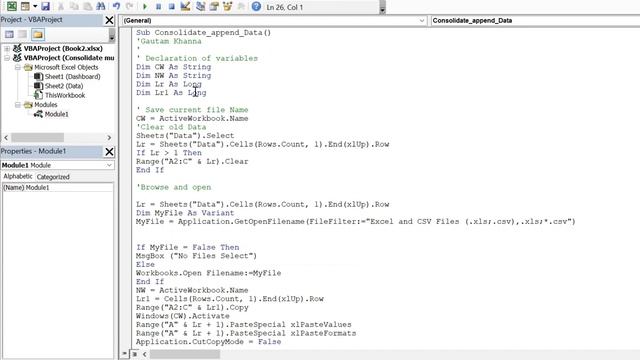640x360 pixels.
Task: Click the Redo toolbar icon
Action: click(x=130, y=6)
